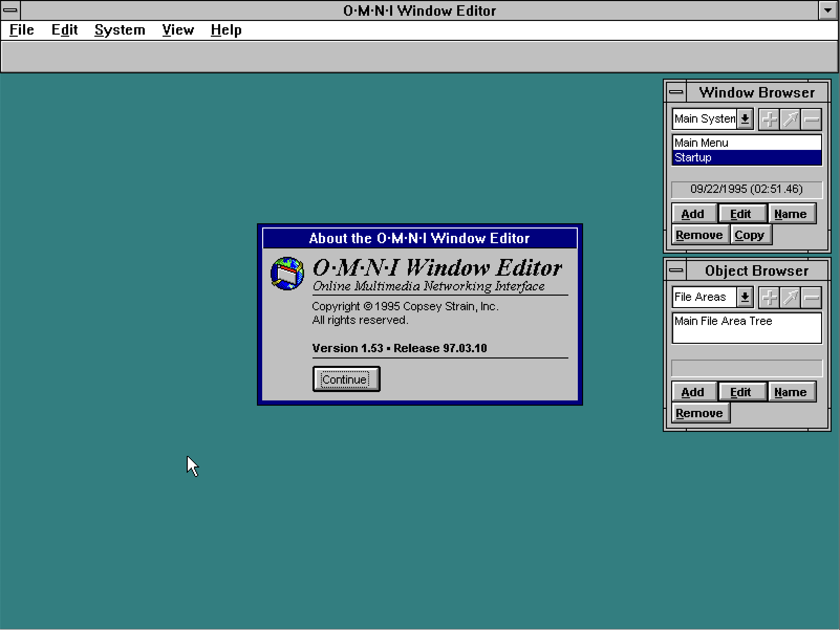Open the View menu
The width and height of the screenshot is (840, 630).
pos(178,30)
